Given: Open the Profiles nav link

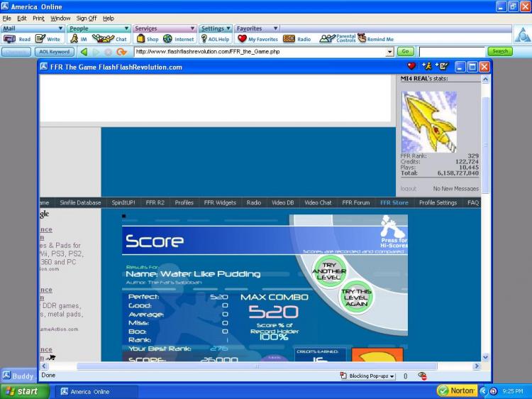Looking at the screenshot, I should point(184,203).
